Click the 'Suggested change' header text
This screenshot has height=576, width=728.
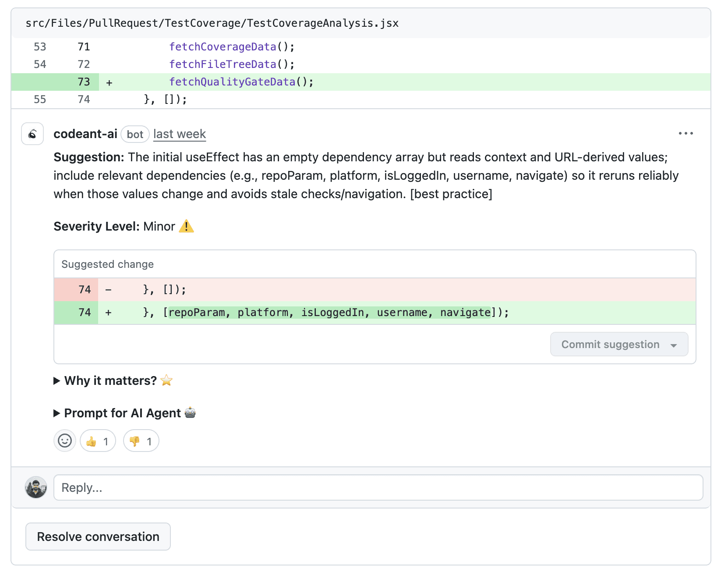108,264
